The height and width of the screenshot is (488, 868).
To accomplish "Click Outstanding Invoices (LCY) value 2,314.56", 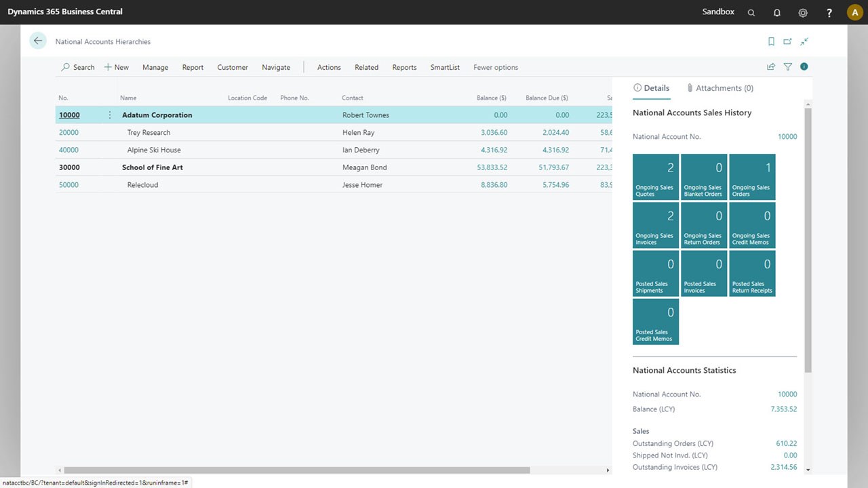I will coord(783,468).
